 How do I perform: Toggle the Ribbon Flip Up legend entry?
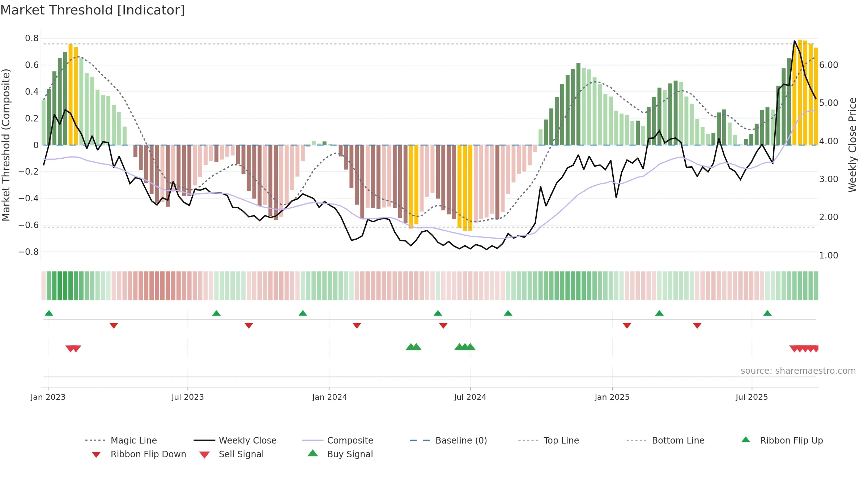782,440
